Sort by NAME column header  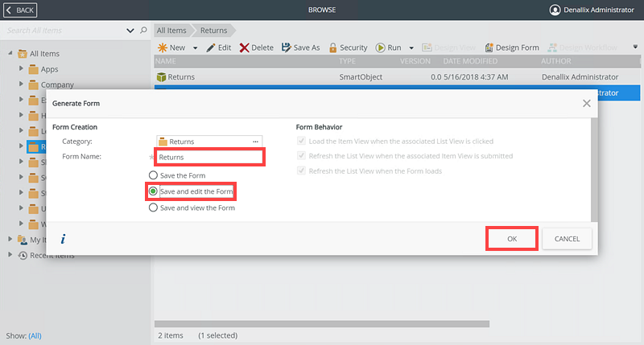click(166, 61)
